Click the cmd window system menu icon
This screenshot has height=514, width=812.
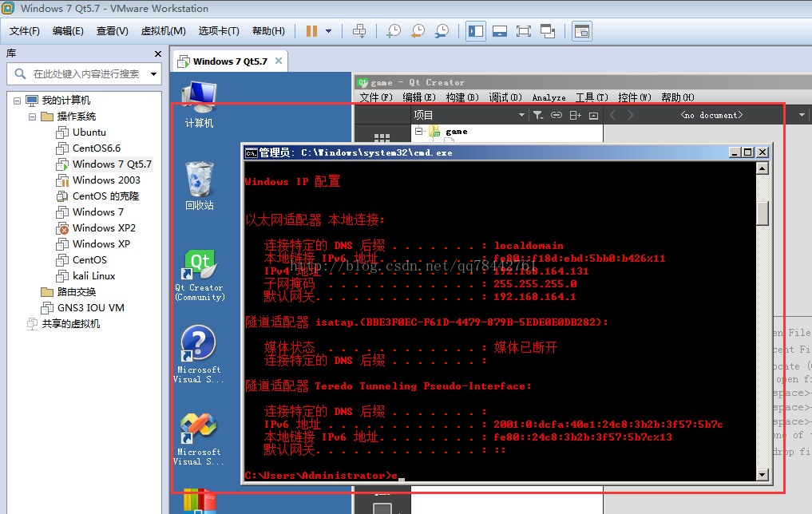[252, 152]
